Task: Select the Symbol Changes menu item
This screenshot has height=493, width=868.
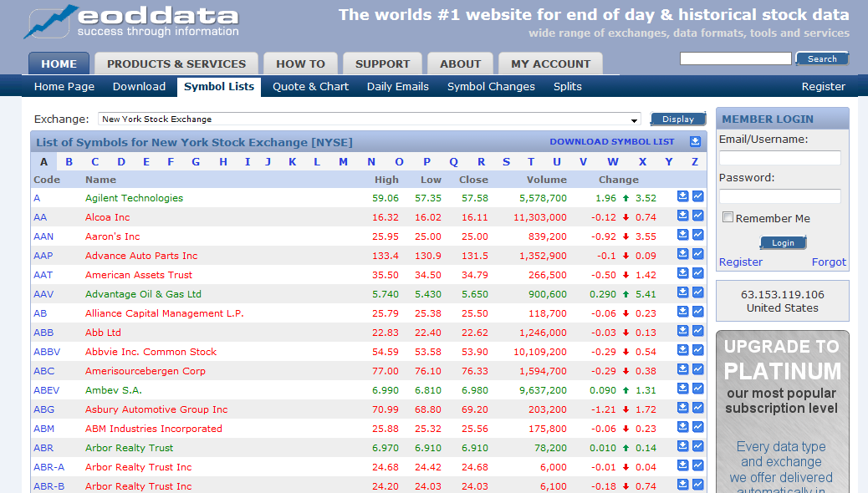Action: click(491, 86)
